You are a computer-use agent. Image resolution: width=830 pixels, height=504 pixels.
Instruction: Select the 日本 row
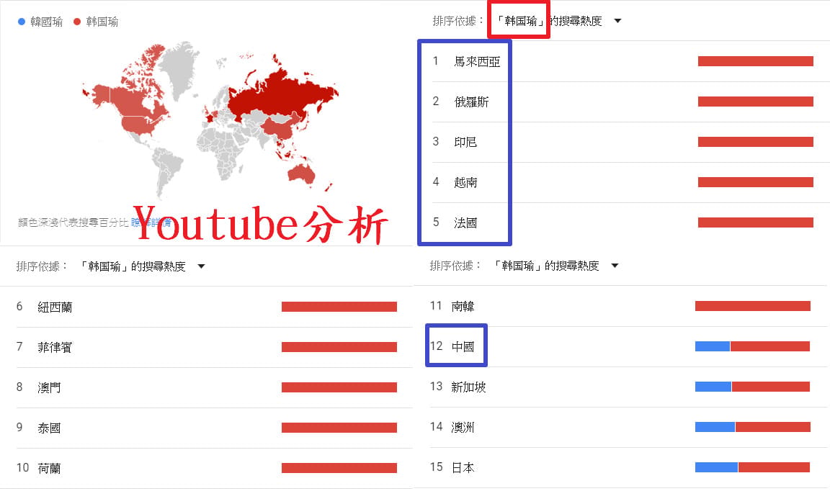[x=628, y=467]
